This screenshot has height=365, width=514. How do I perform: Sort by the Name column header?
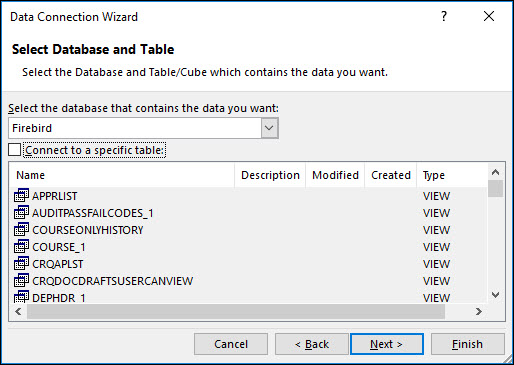pyautogui.click(x=122, y=175)
